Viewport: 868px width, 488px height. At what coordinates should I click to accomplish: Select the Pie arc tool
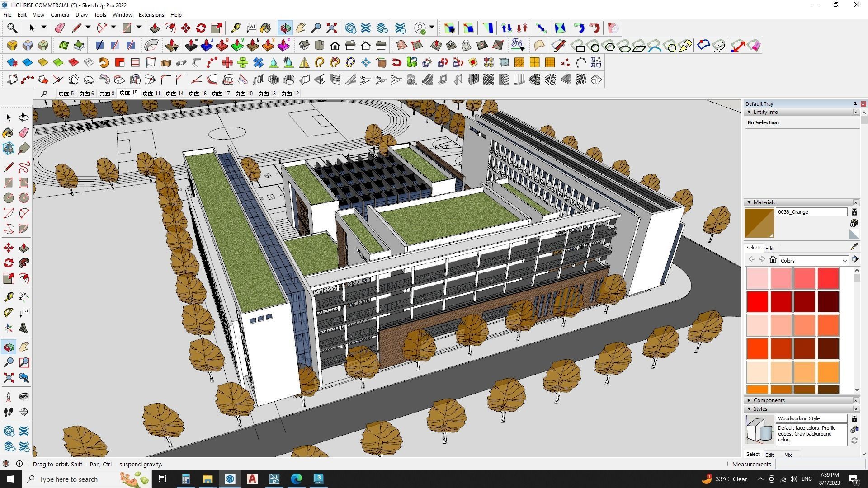pos(24,229)
